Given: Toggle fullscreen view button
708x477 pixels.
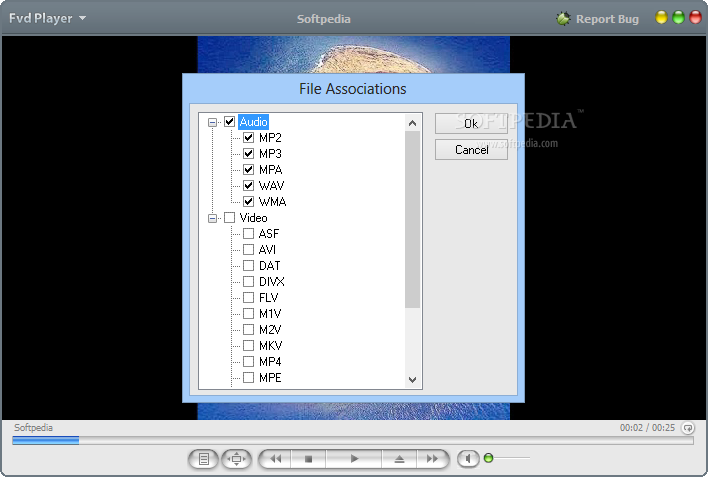Looking at the screenshot, I should pyautogui.click(x=236, y=459).
